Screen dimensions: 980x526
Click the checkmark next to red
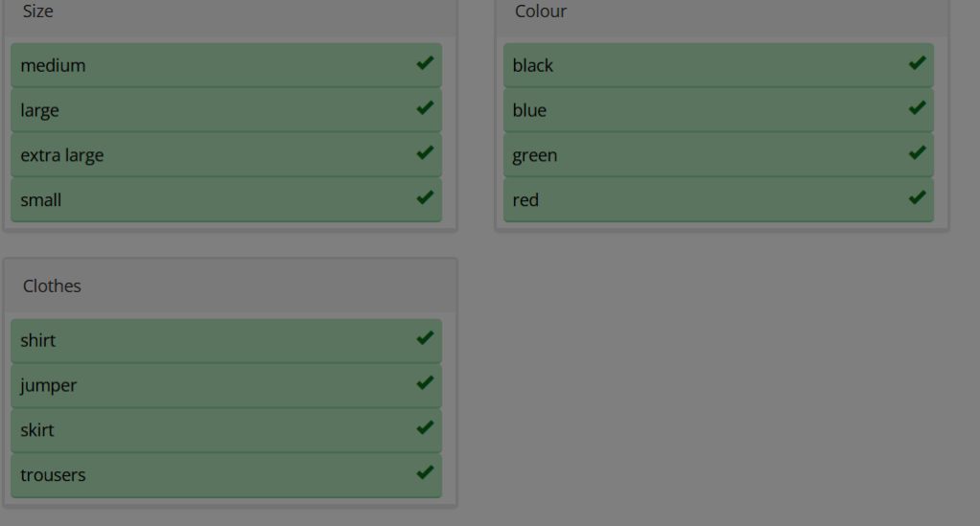[917, 198]
